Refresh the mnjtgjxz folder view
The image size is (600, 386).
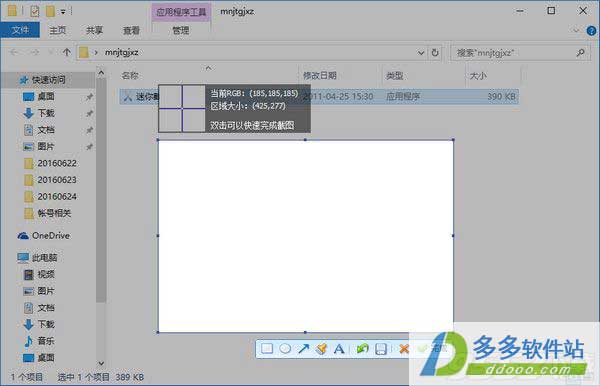pyautogui.click(x=435, y=52)
